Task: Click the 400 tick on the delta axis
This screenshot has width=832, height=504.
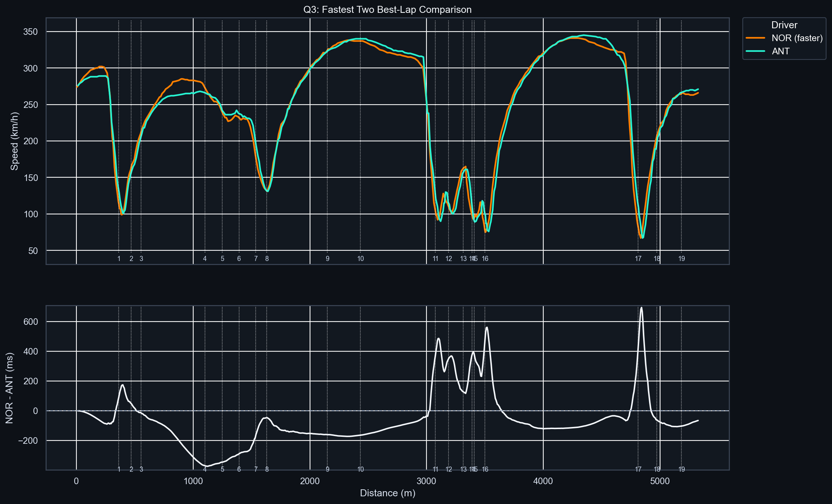Action: point(30,352)
